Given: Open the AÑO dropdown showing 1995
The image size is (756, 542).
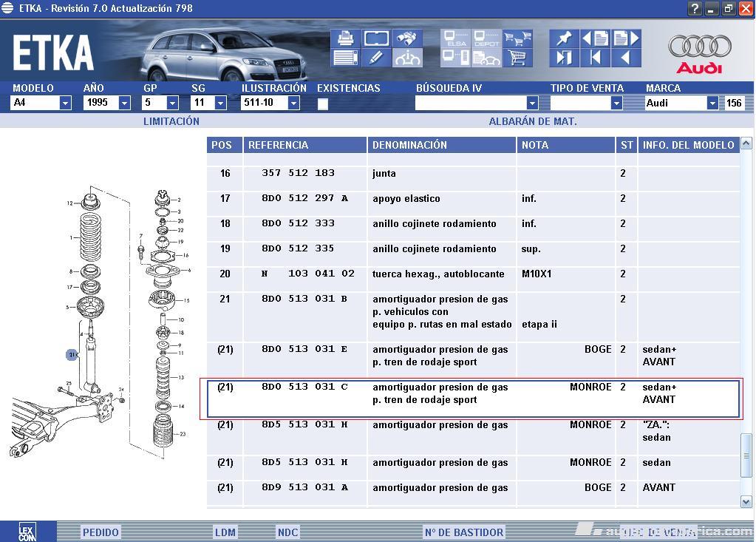Looking at the screenshot, I should pos(124,103).
